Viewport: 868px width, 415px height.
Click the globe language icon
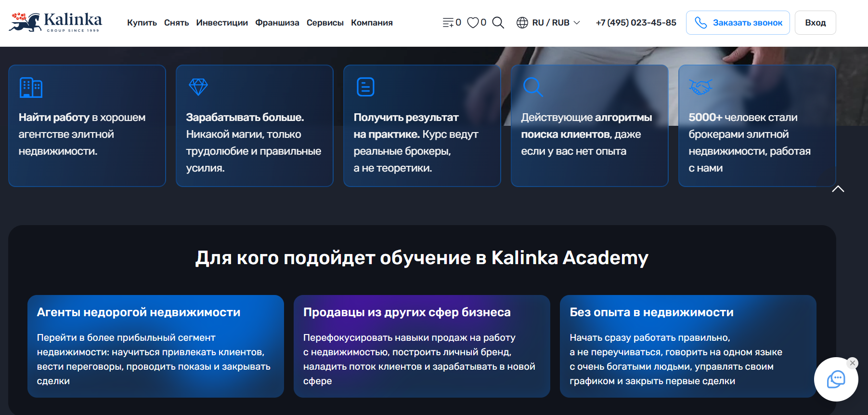pyautogui.click(x=522, y=23)
